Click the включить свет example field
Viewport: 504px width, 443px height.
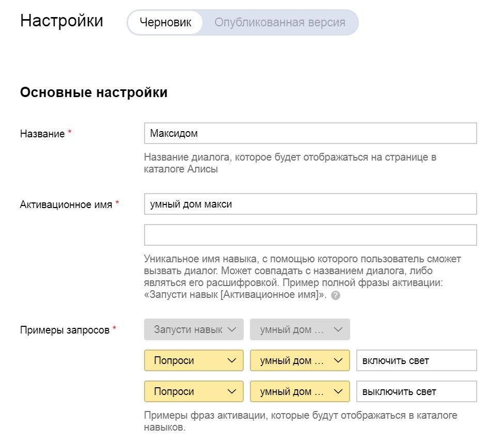(x=417, y=360)
